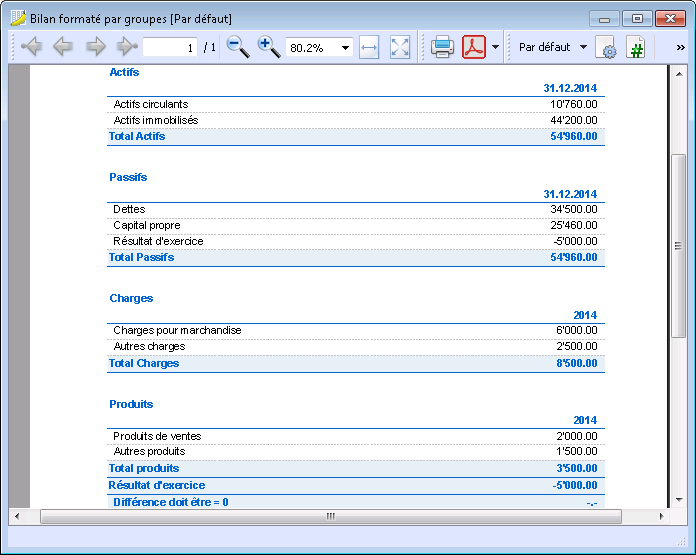
Task: Click the Dettes row label
Action: coord(129,209)
